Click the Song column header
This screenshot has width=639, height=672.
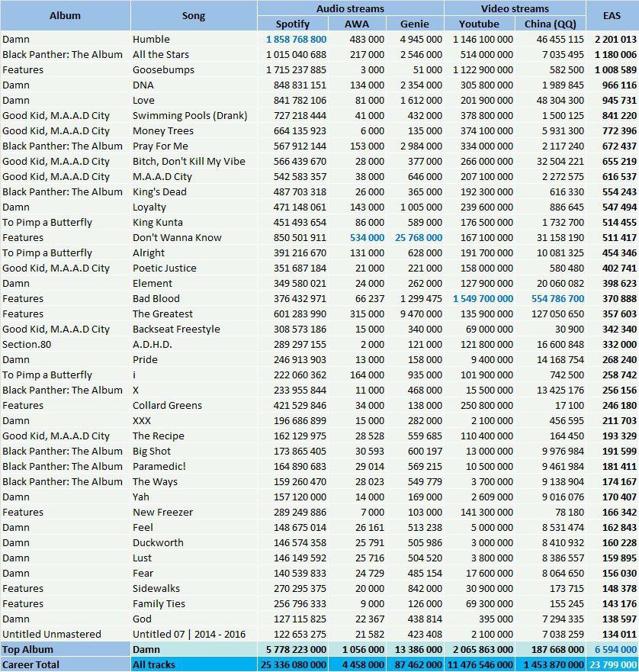(194, 16)
